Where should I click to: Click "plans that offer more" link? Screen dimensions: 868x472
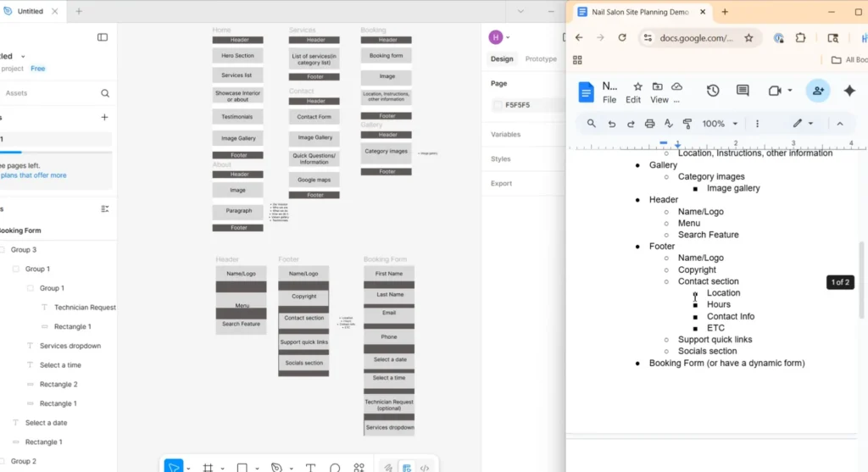point(34,175)
